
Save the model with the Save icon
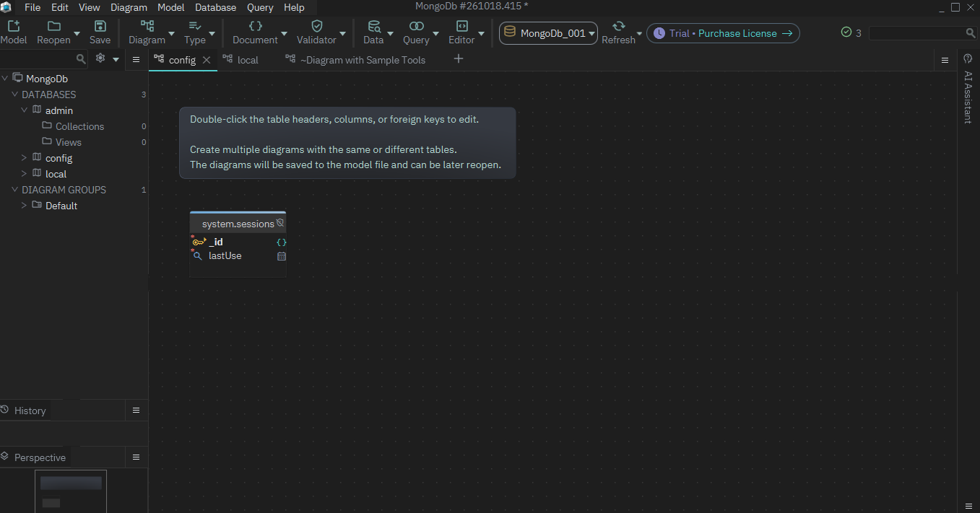coord(100,27)
